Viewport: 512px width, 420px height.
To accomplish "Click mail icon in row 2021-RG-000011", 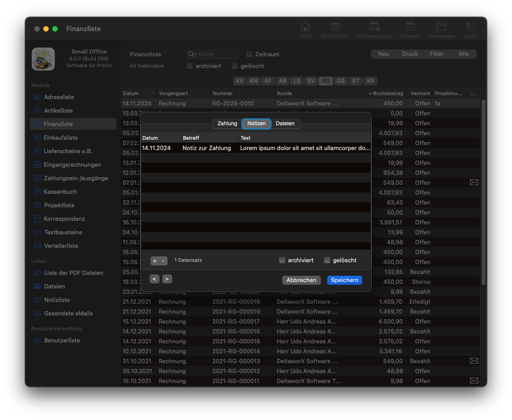I will [474, 381].
